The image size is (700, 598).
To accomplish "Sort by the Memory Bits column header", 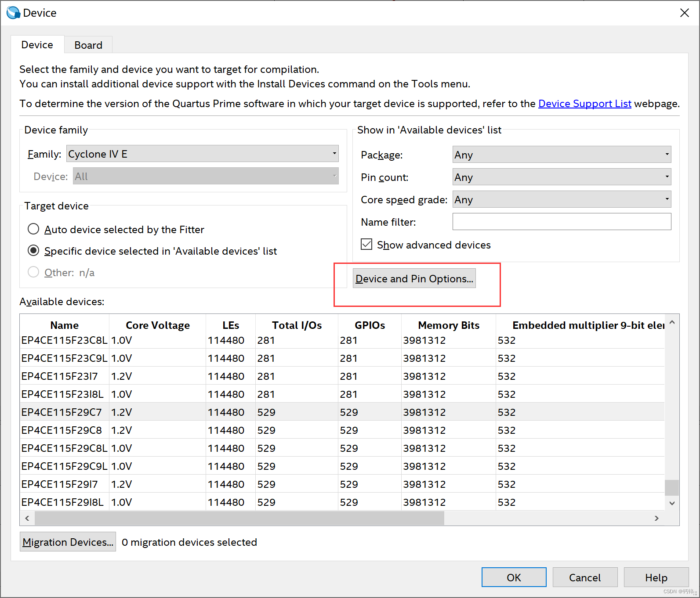I will click(x=449, y=325).
